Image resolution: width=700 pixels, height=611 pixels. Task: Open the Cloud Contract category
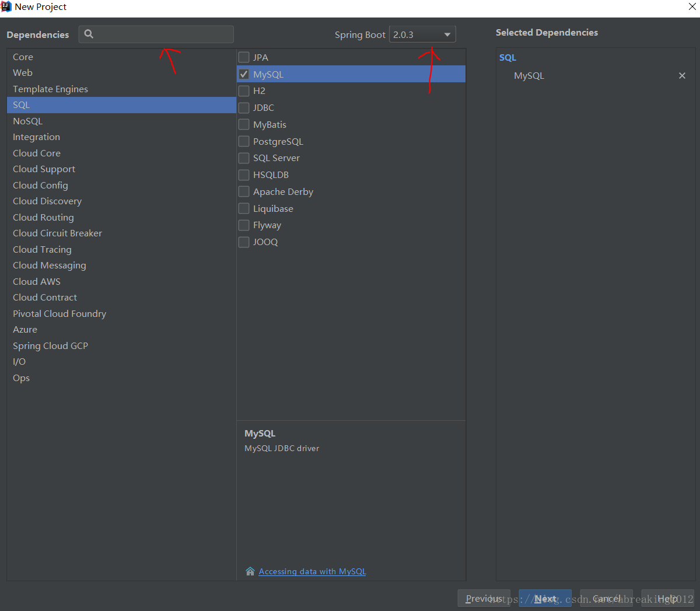(x=121, y=298)
